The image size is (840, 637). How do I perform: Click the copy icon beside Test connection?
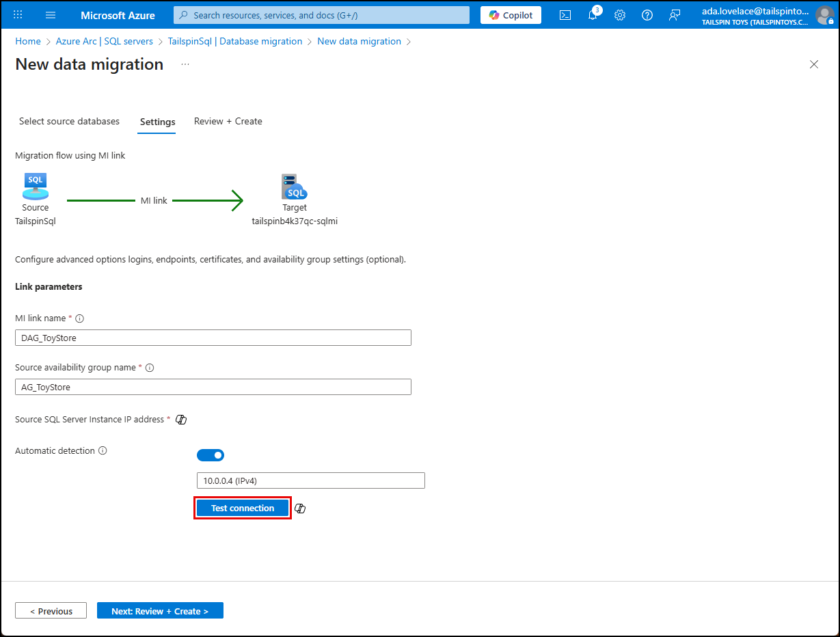point(300,508)
